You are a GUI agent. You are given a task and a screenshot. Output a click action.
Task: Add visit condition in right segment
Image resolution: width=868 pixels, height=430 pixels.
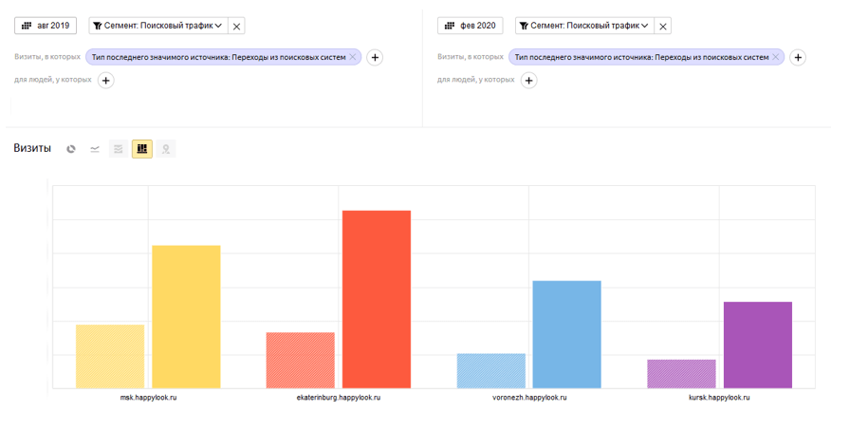click(x=798, y=57)
